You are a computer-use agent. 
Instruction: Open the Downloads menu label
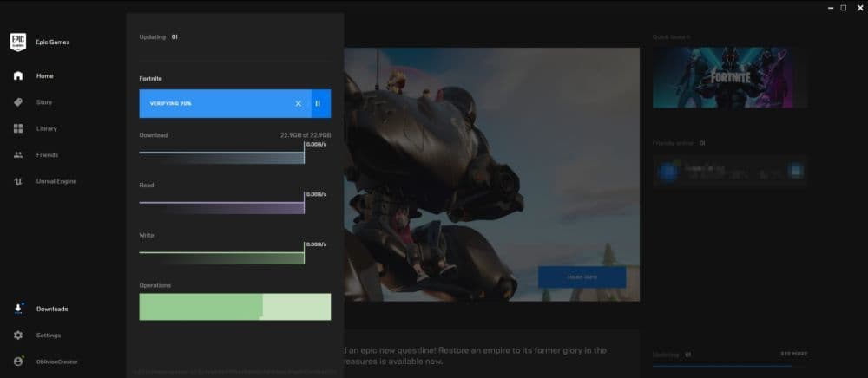pyautogui.click(x=52, y=309)
